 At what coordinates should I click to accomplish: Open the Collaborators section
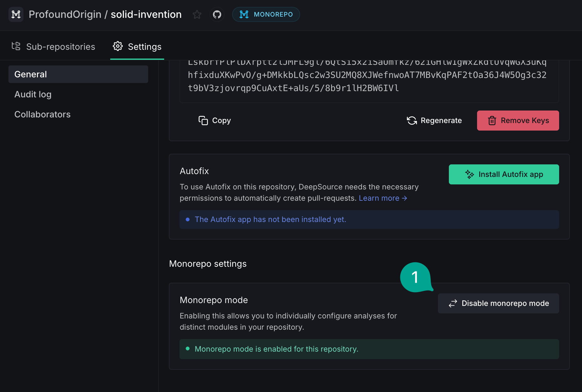[x=43, y=114]
